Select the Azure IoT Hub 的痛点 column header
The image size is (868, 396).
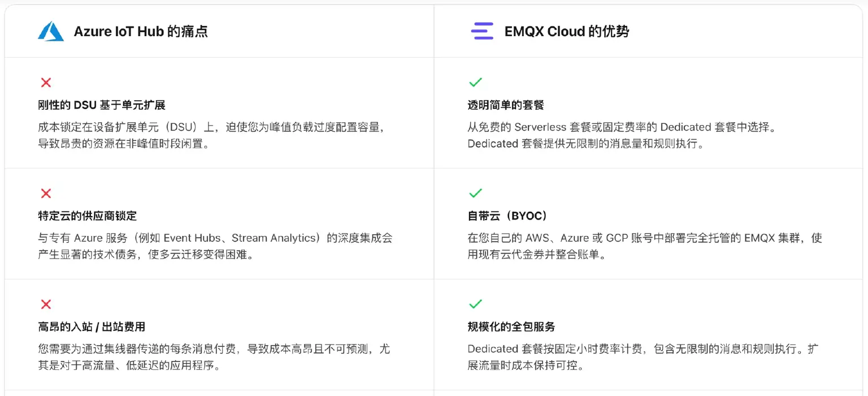coord(141,32)
